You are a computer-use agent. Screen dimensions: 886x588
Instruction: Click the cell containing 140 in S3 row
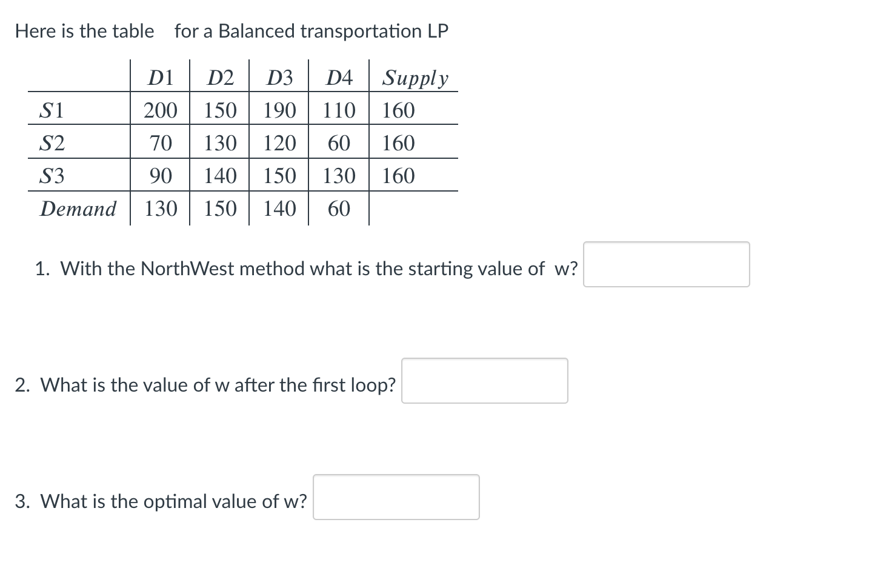(x=219, y=176)
